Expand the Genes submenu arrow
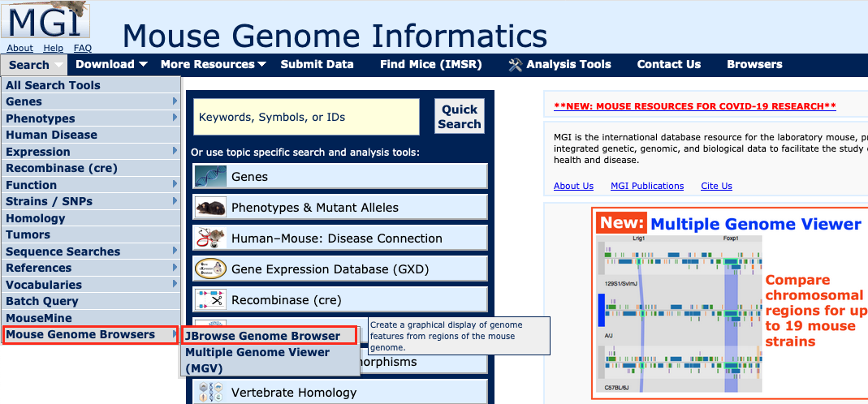Screen dimensions: 868x404 (175, 101)
